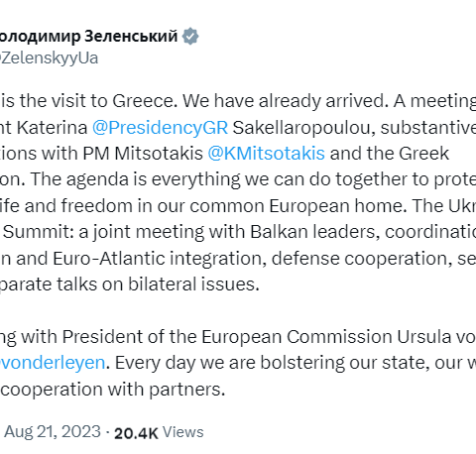
Task: Click the Aug 21, 2023 timestamp
Action: coord(53,431)
